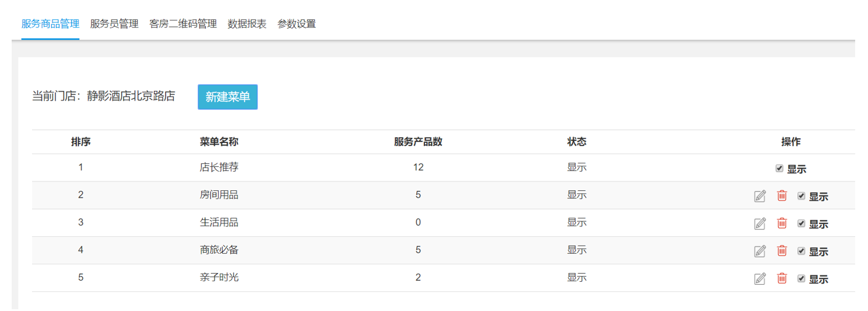Delete the 房间用品 menu via trash icon
Viewport: 868px width, 311px height.
coord(782,195)
